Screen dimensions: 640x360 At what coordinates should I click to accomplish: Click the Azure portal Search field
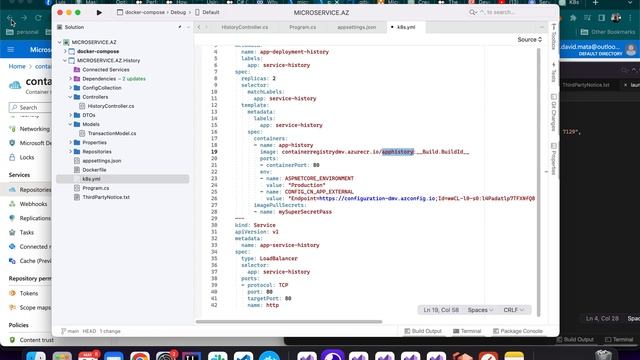(x=30, y=108)
